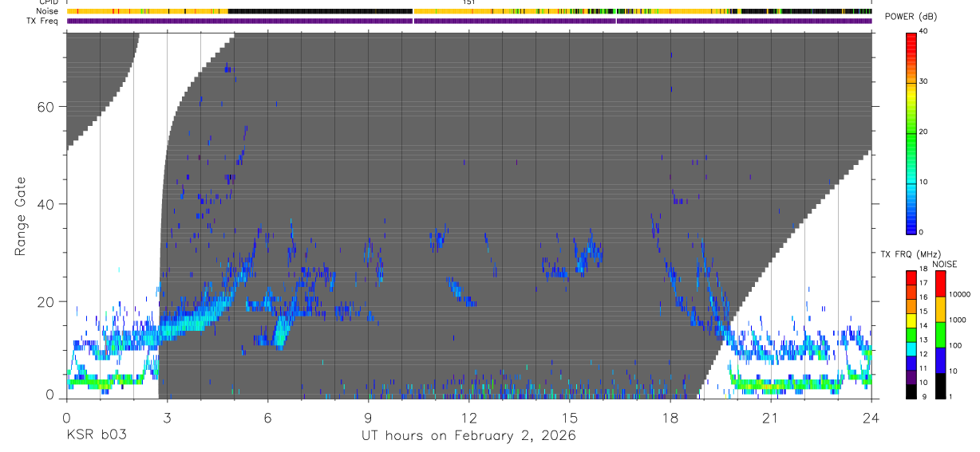This screenshot has width=980, height=452.
Task: Select the "NOISE" legend title above the noise scale
Action: point(944,264)
